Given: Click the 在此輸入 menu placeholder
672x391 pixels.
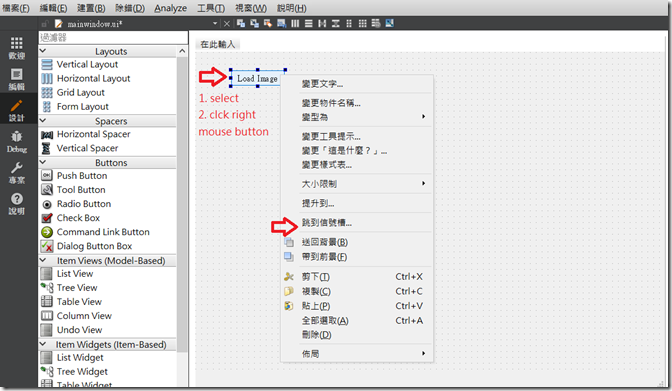Looking at the screenshot, I should click(x=218, y=44).
